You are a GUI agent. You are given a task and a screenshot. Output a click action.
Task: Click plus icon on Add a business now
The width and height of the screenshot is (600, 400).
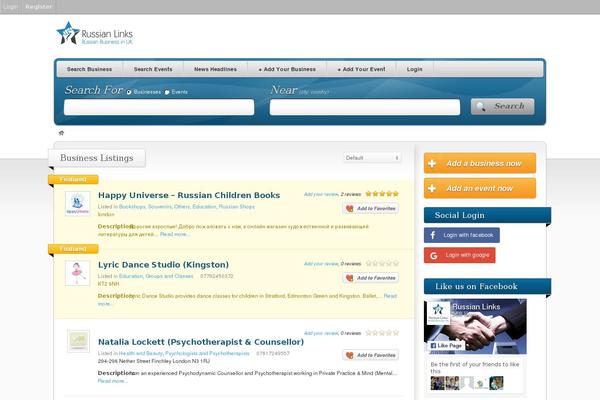tap(432, 163)
